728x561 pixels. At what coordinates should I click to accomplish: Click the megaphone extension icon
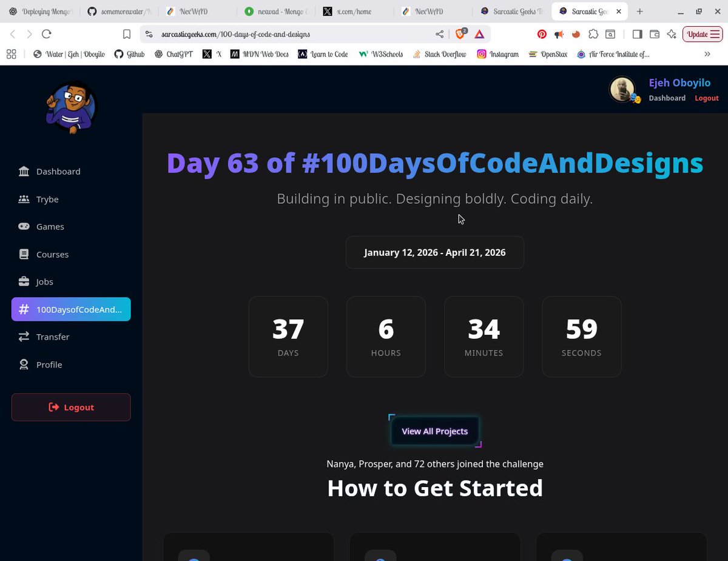point(559,35)
